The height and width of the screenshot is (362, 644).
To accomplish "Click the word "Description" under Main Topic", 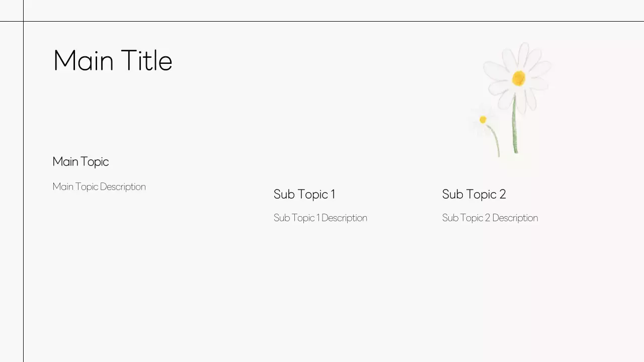I will tap(123, 187).
